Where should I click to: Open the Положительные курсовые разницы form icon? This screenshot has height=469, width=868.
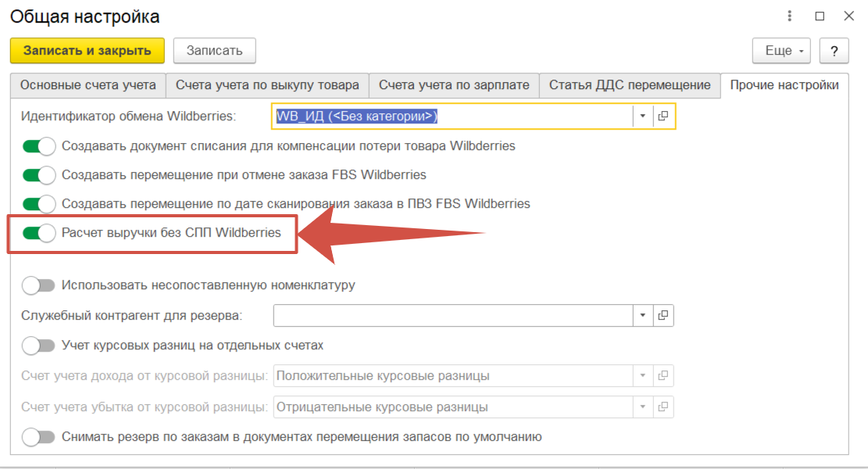pyautogui.click(x=663, y=376)
